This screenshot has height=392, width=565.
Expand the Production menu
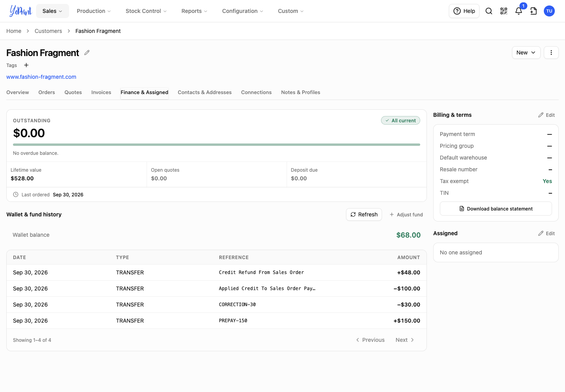pos(94,11)
